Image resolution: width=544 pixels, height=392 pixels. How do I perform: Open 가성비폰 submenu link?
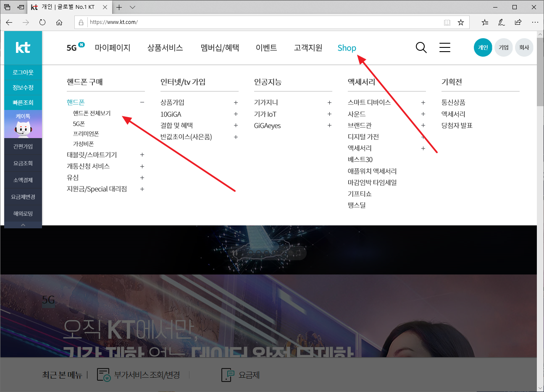84,144
